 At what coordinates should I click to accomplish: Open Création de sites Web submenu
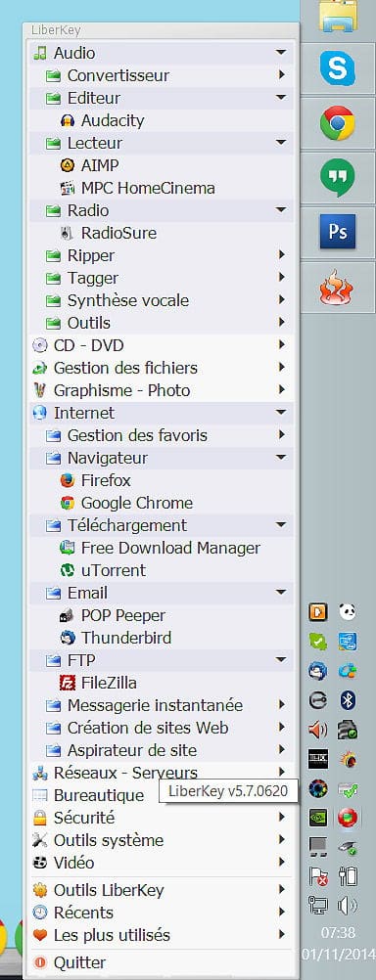161,728
